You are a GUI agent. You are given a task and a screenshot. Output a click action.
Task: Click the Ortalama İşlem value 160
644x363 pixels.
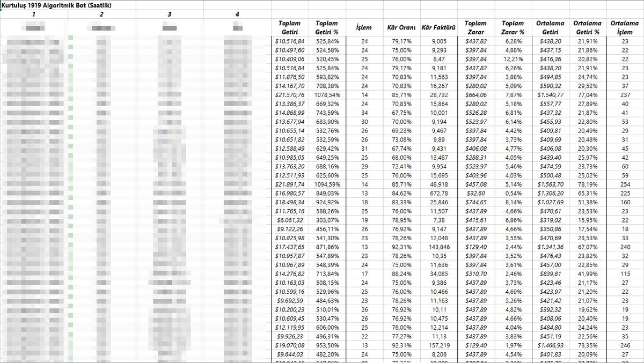tap(625, 202)
